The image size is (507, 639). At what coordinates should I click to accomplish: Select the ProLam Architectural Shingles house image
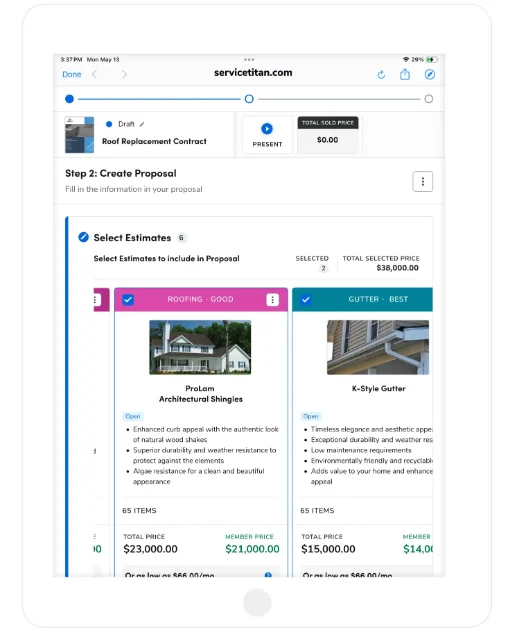pyautogui.click(x=200, y=347)
